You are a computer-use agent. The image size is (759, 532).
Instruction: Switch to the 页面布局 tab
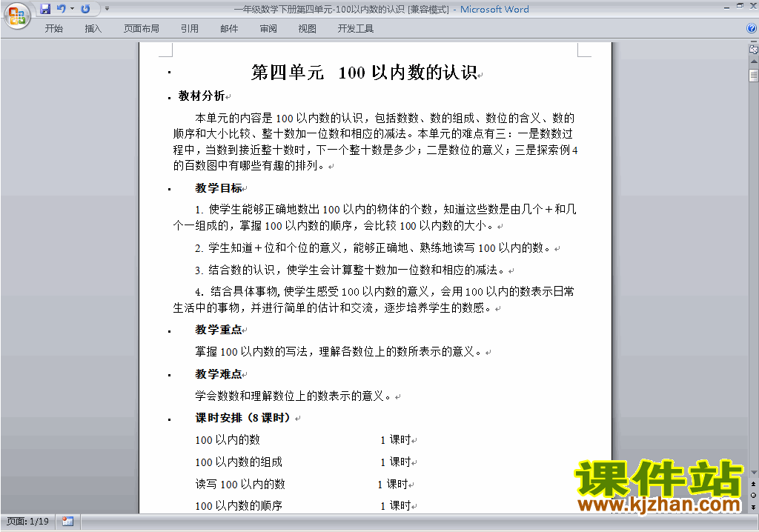click(141, 29)
